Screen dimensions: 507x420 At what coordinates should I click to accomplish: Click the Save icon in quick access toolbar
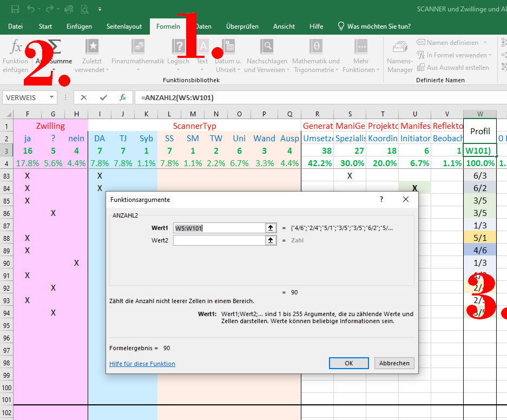point(15,9)
